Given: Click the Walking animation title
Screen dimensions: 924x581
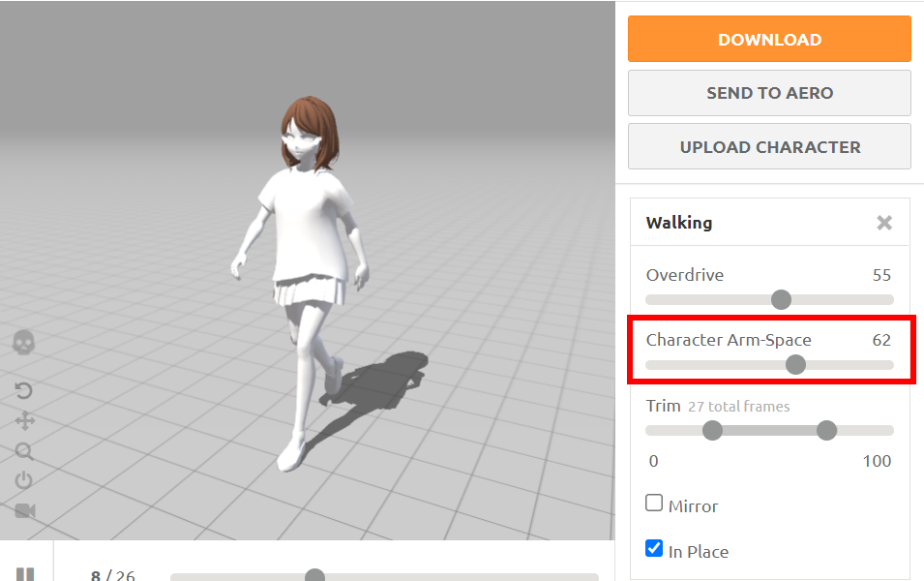Looking at the screenshot, I should coord(678,223).
